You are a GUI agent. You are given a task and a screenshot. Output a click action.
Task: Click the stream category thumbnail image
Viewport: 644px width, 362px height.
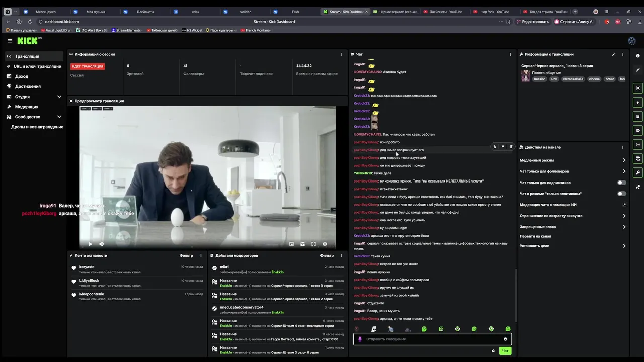pyautogui.click(x=526, y=76)
